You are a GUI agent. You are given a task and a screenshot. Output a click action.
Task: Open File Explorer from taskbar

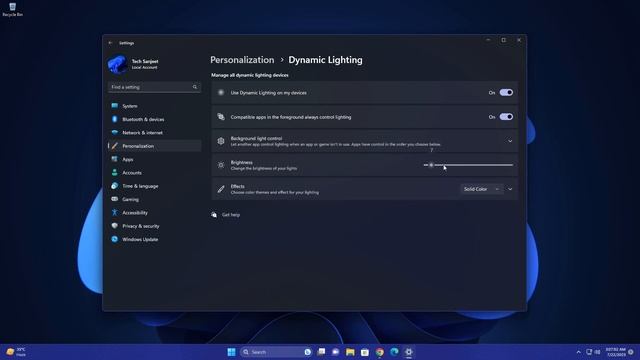[350, 352]
